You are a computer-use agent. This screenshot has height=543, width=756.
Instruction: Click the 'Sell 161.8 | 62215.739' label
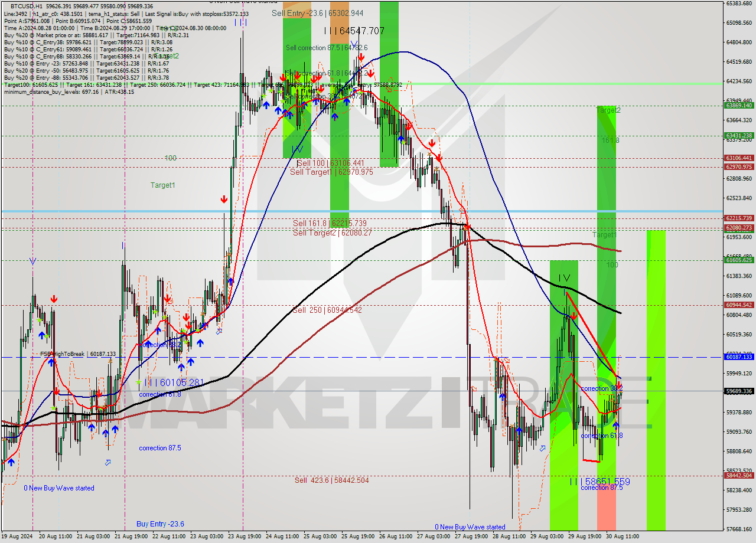tap(330, 223)
